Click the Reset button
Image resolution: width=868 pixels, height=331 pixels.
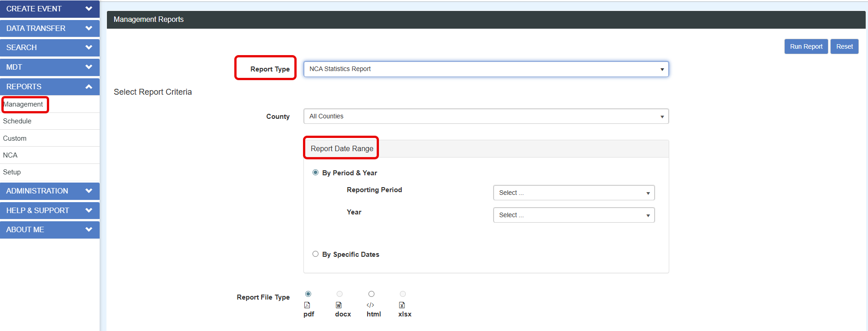[844, 46]
